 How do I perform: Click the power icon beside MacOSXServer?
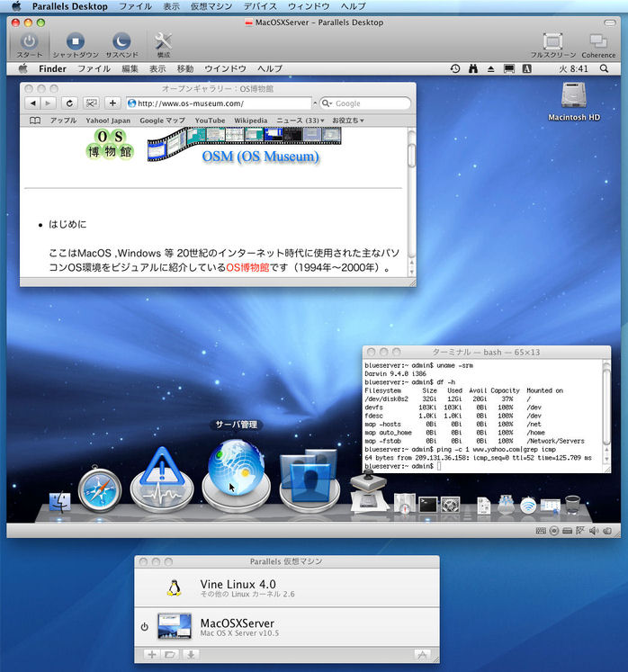(x=145, y=627)
